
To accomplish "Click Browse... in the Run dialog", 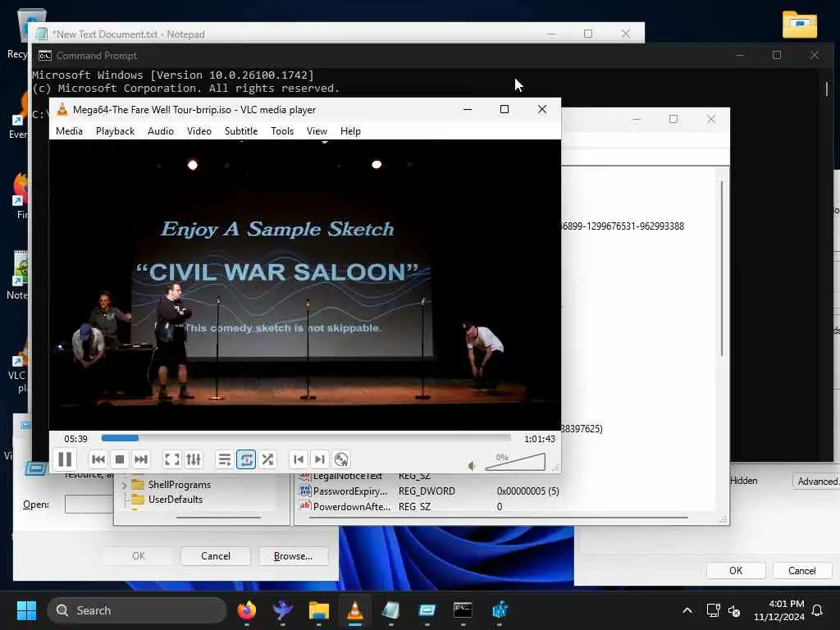I will click(293, 556).
